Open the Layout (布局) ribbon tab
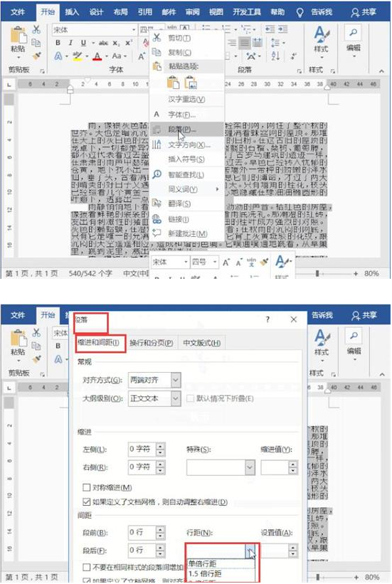 tap(120, 12)
